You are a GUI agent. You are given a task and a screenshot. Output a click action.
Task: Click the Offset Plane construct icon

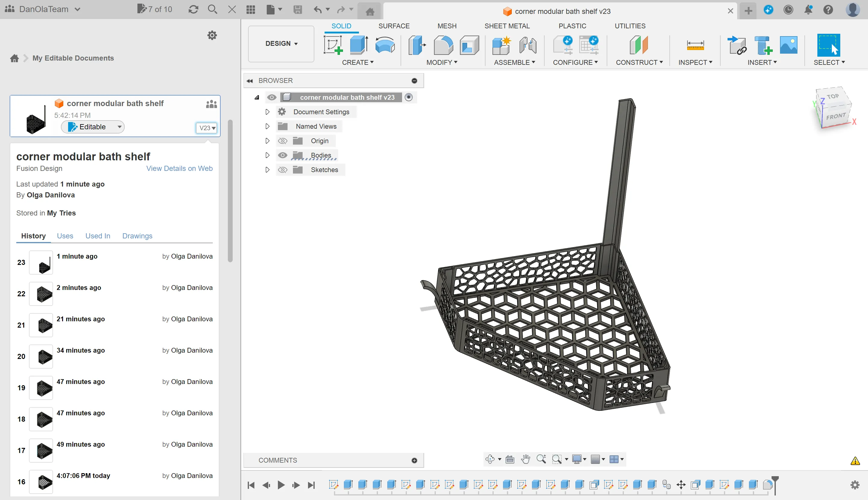pyautogui.click(x=639, y=45)
